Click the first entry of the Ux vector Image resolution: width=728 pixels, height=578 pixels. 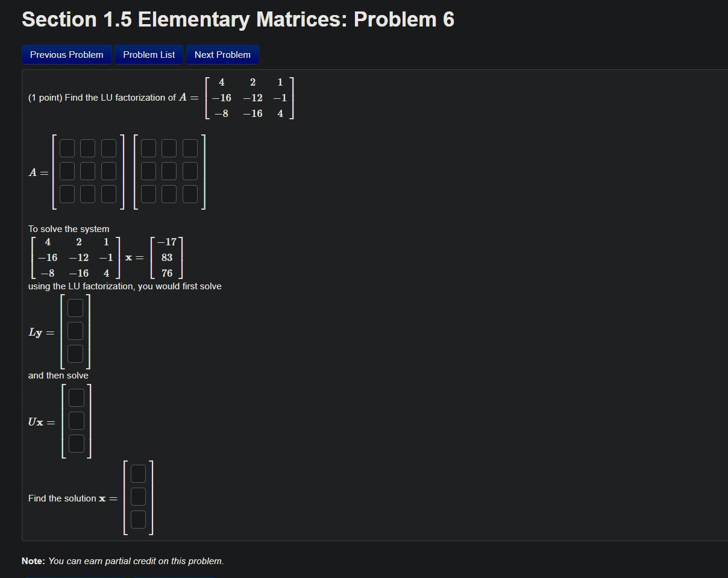click(x=75, y=397)
